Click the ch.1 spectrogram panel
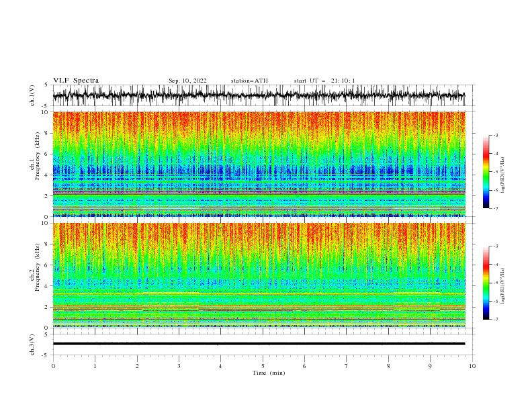Screen dimensions: 532x411 (259, 164)
